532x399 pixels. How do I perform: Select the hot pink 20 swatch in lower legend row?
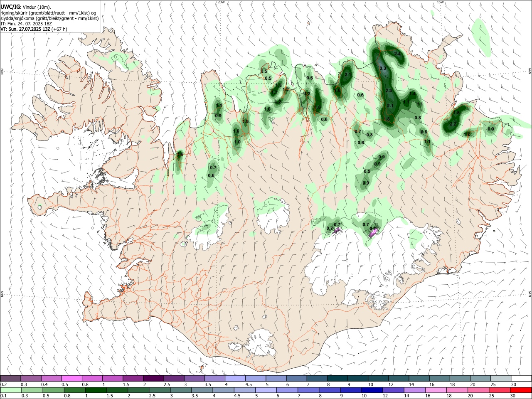point(478,390)
